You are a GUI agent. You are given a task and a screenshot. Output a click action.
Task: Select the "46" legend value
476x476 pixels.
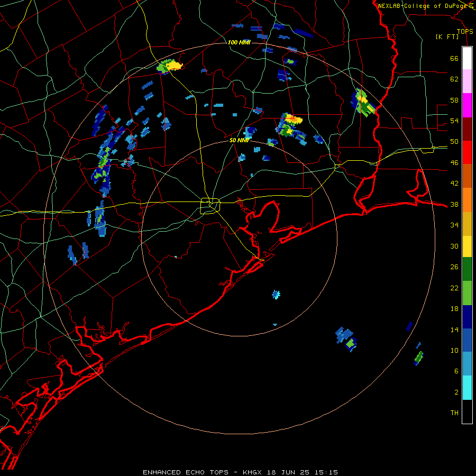(x=454, y=163)
